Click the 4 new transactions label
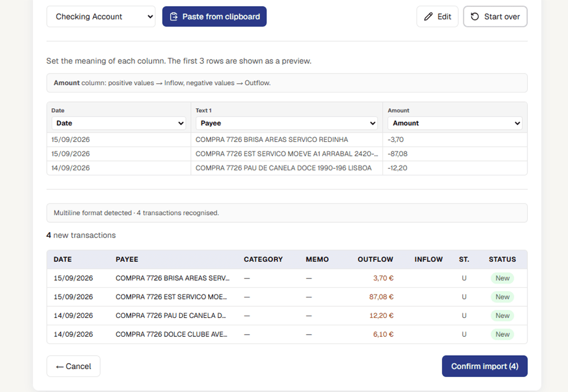The width and height of the screenshot is (568, 392). coord(81,235)
